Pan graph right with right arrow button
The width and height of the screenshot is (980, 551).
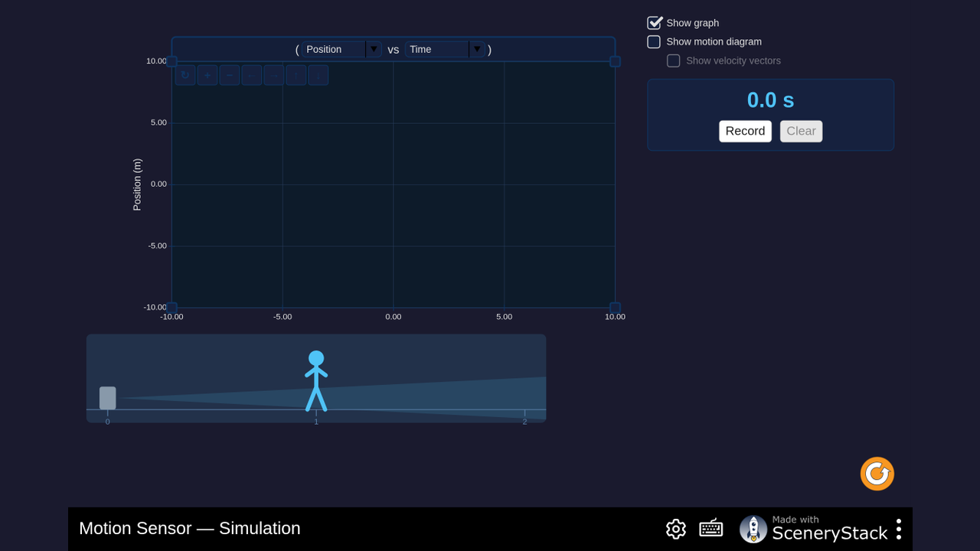274,75
